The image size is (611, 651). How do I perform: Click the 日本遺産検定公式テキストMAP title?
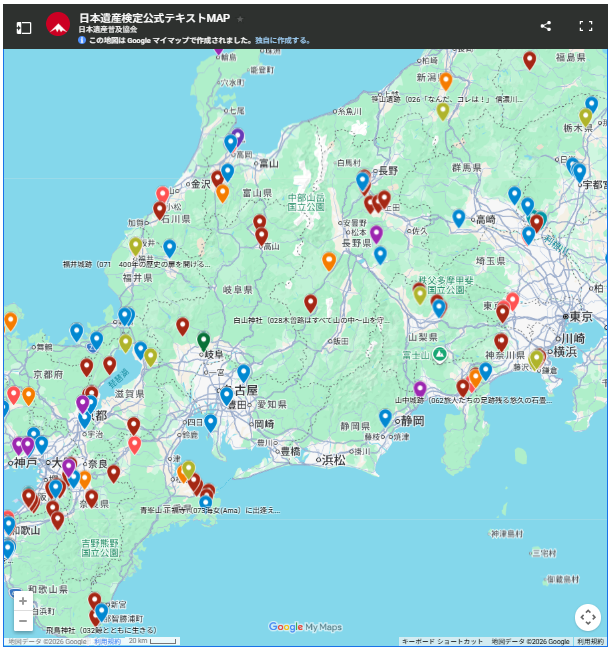[154, 19]
